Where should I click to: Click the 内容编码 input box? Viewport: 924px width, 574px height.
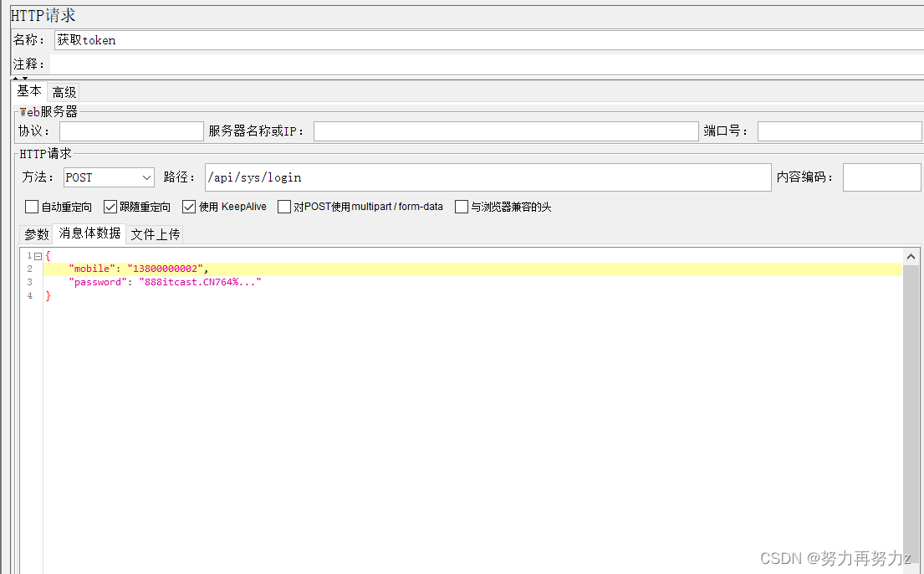click(882, 177)
